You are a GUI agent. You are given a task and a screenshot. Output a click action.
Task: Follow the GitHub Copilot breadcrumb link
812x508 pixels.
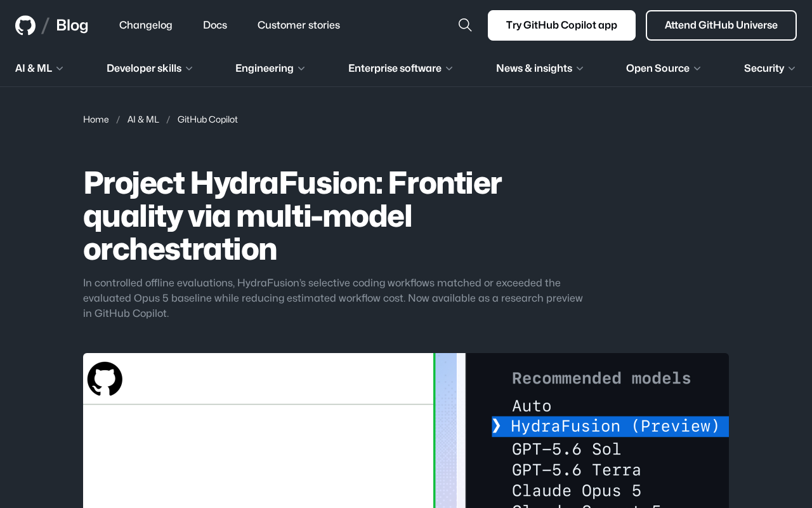(207, 119)
